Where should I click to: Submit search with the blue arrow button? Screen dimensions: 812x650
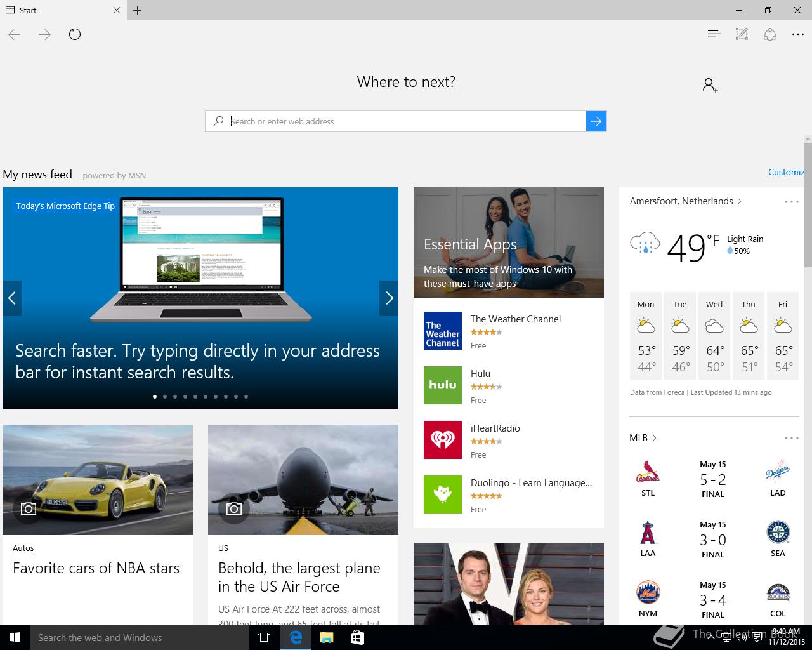(596, 121)
